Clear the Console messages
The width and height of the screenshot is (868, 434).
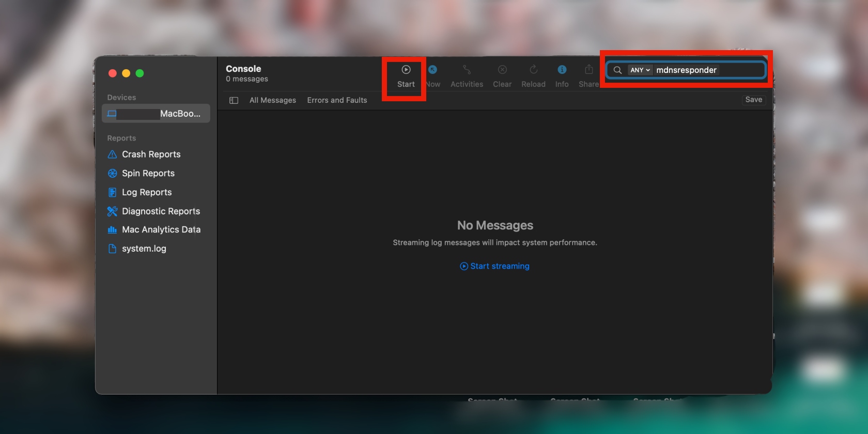click(502, 76)
